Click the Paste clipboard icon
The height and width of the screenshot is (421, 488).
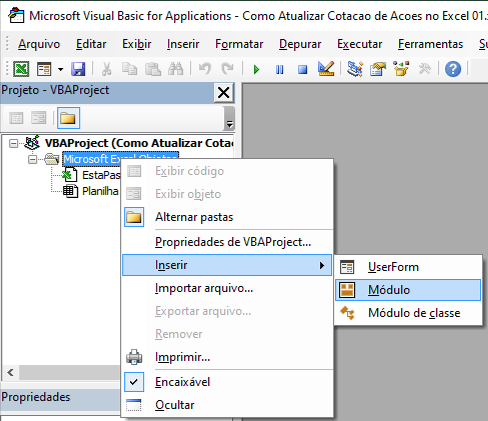[153, 69]
